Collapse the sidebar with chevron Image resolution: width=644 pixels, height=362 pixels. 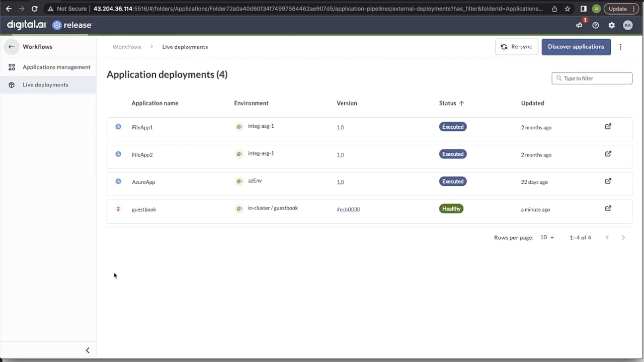[x=88, y=350]
